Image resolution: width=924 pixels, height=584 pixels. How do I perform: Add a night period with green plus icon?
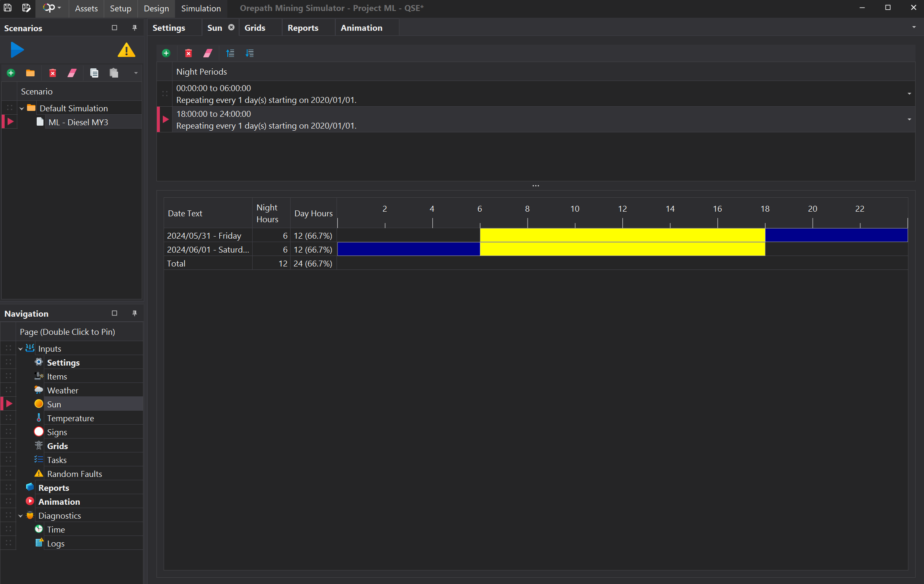[x=166, y=53]
